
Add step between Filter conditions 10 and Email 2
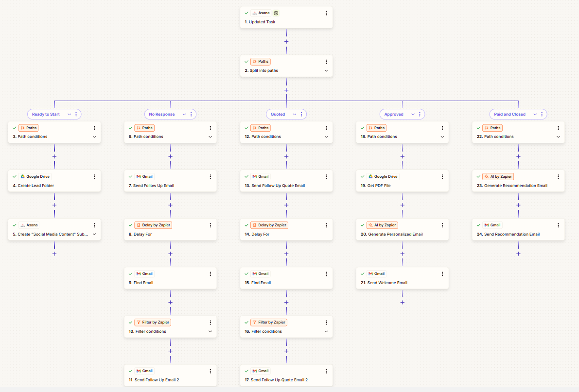click(x=170, y=351)
